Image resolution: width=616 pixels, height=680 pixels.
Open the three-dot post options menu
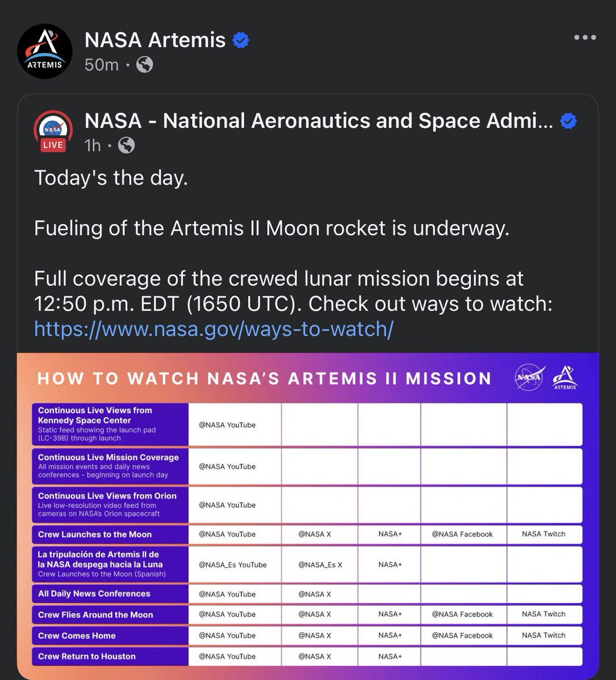click(585, 37)
